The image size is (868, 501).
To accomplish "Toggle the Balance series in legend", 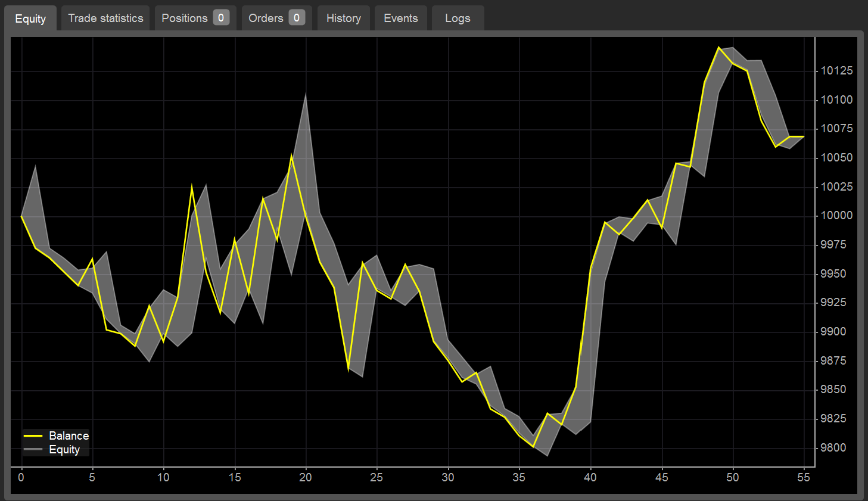I will pyautogui.click(x=69, y=436).
